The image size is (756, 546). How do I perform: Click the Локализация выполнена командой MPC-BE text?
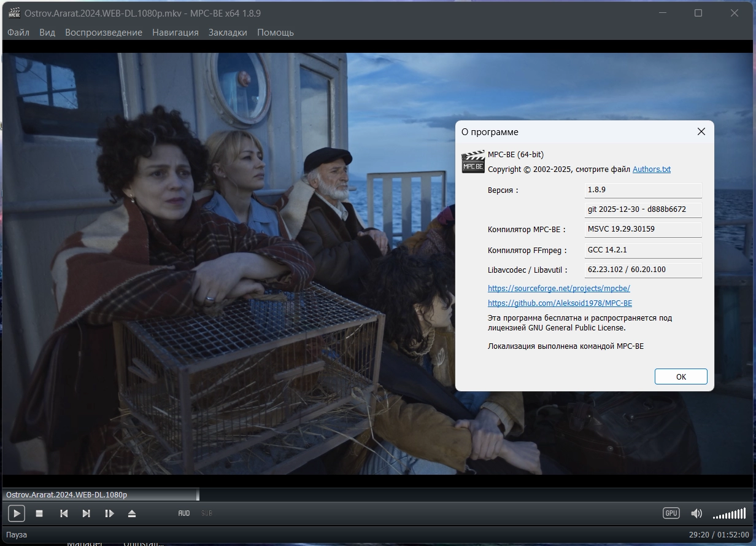click(x=566, y=346)
